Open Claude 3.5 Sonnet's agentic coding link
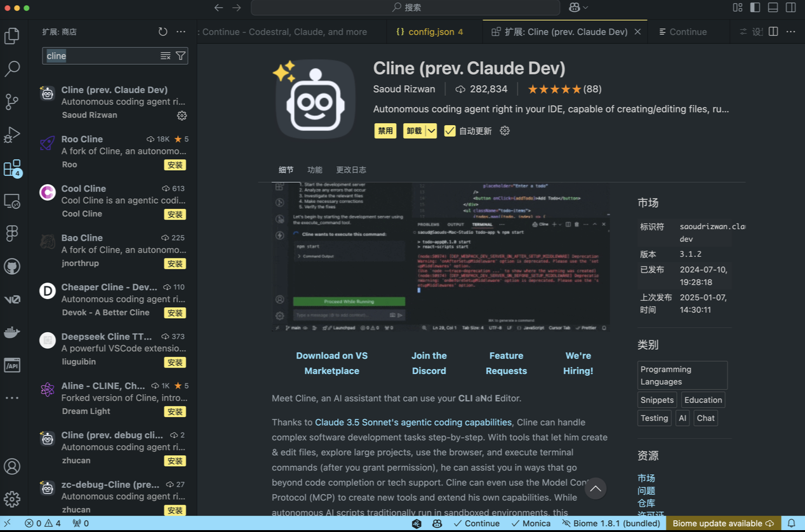 [x=413, y=422]
